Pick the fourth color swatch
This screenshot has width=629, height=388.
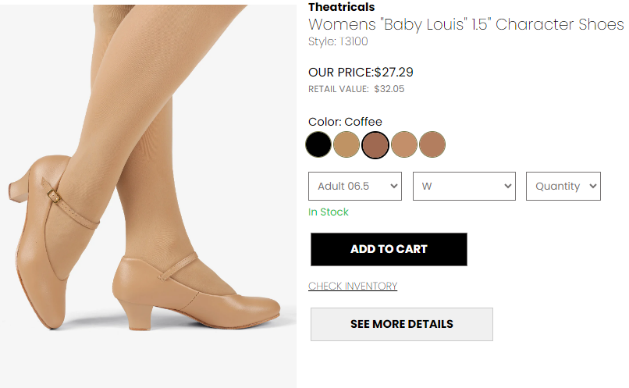click(404, 144)
